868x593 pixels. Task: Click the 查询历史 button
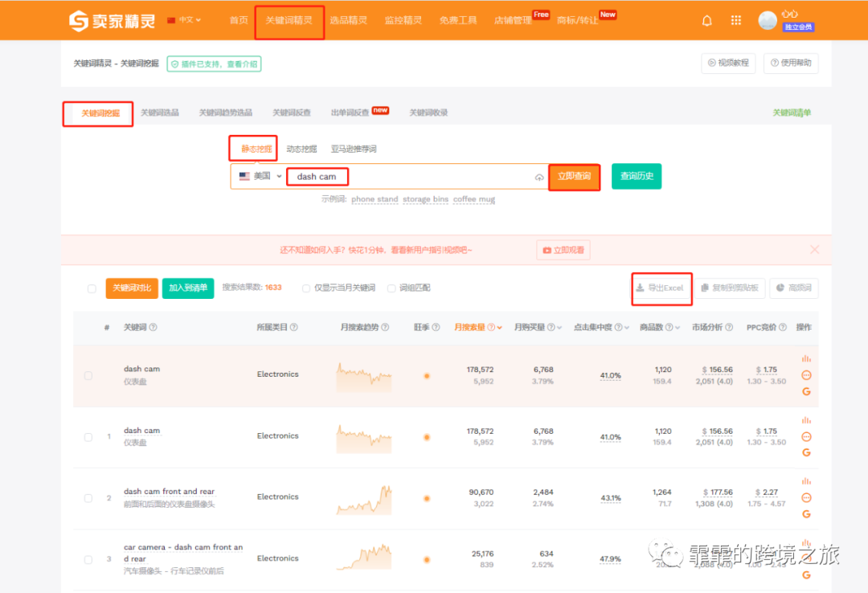(x=637, y=176)
